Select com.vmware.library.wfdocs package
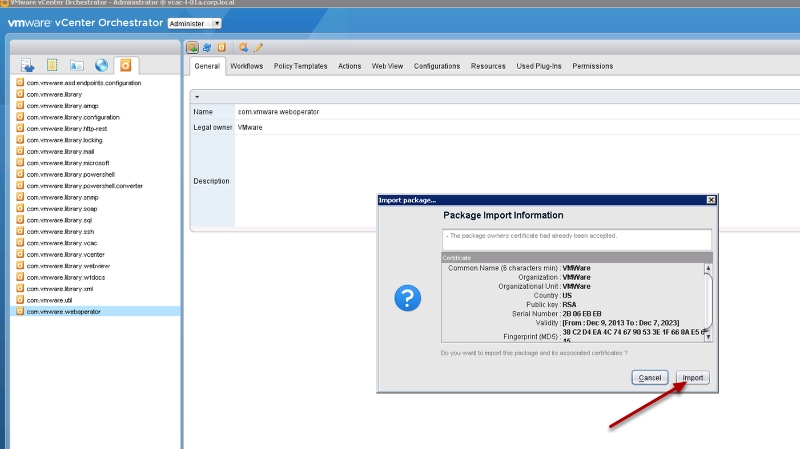 (x=66, y=278)
